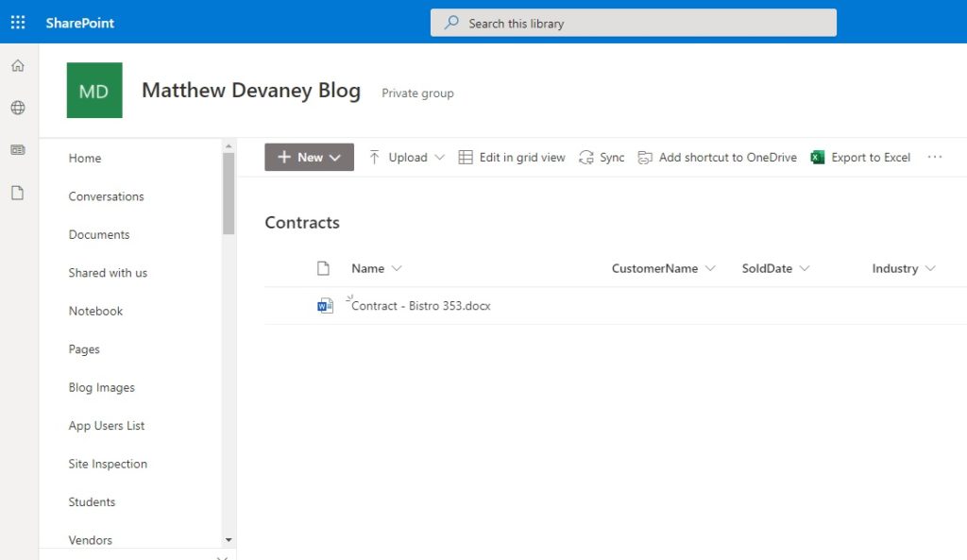Click the Add shortcut to OneDrive icon

644,158
